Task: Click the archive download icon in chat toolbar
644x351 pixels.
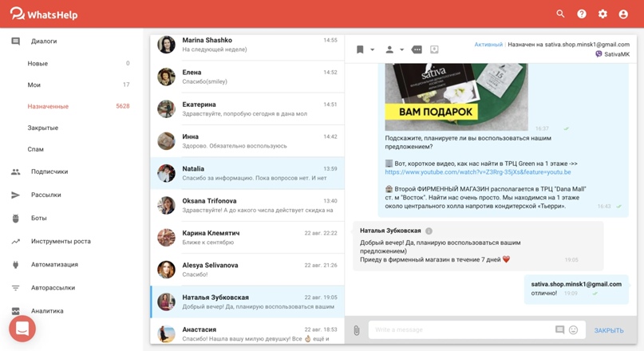Action: pos(434,49)
